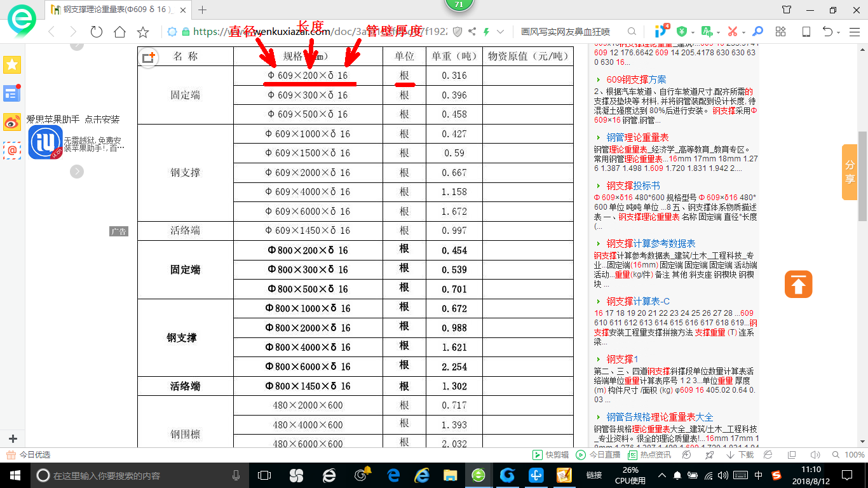The image size is (868, 488).
Task: Open the 钢管各规格理论重量表大全 link
Action: 660,417
